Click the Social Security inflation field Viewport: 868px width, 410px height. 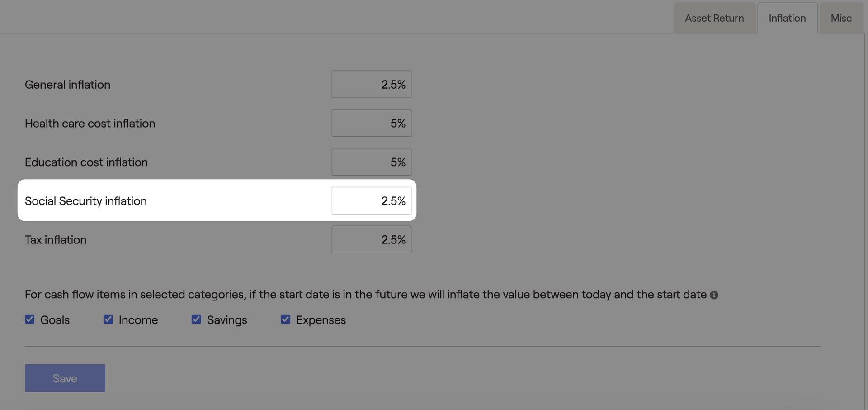click(x=372, y=200)
